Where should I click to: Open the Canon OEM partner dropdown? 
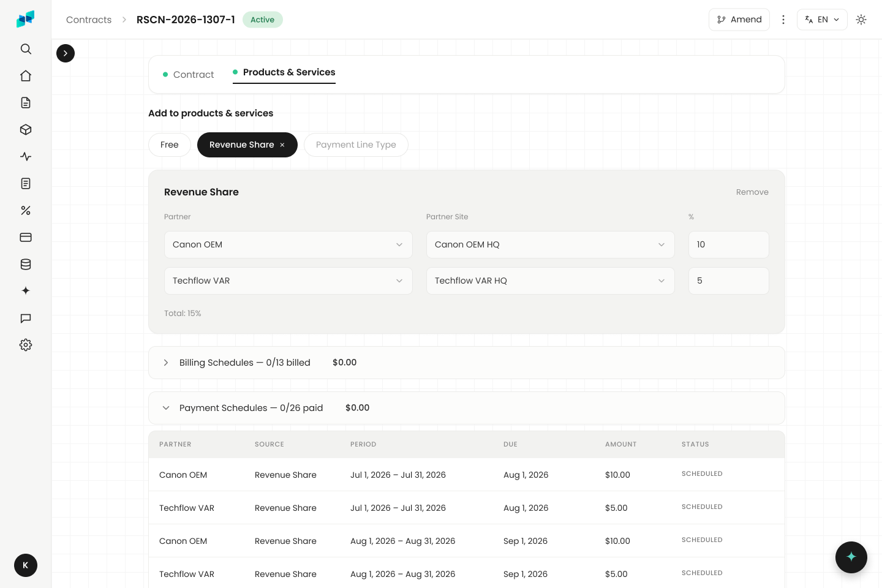tap(288, 244)
